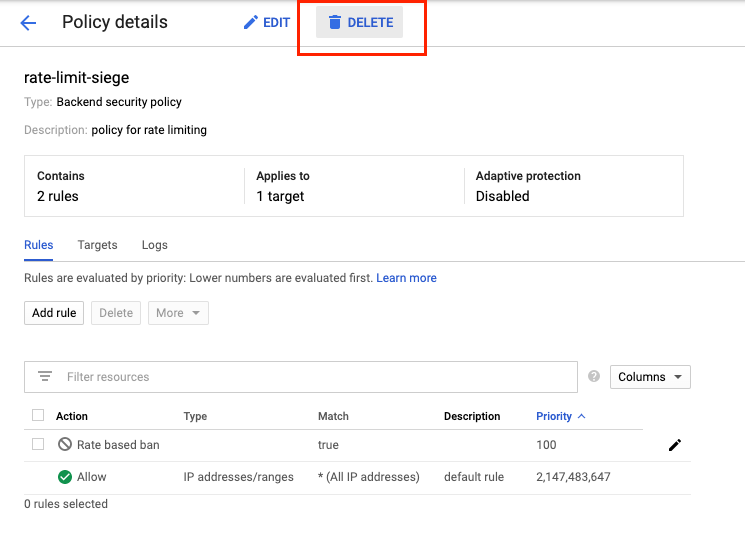Click the filter resources icon
This screenshot has width=745, height=540.
point(44,377)
